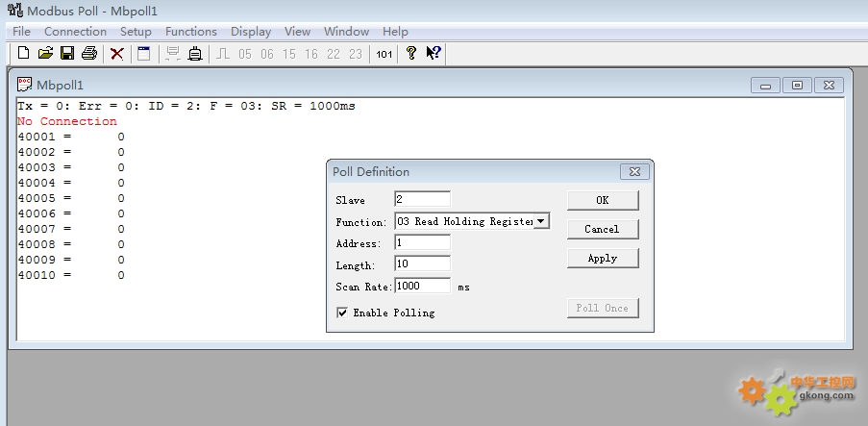Maximize the Mbpoll1 child window
Viewport: 868px width, 426px height.
point(797,86)
